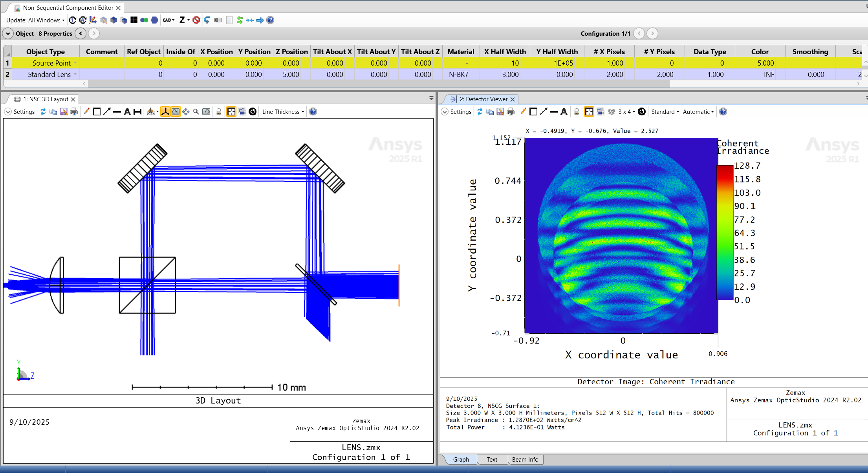868x473 pixels.
Task: Click the annotation text tool in Detector Viewer
Action: (x=564, y=111)
